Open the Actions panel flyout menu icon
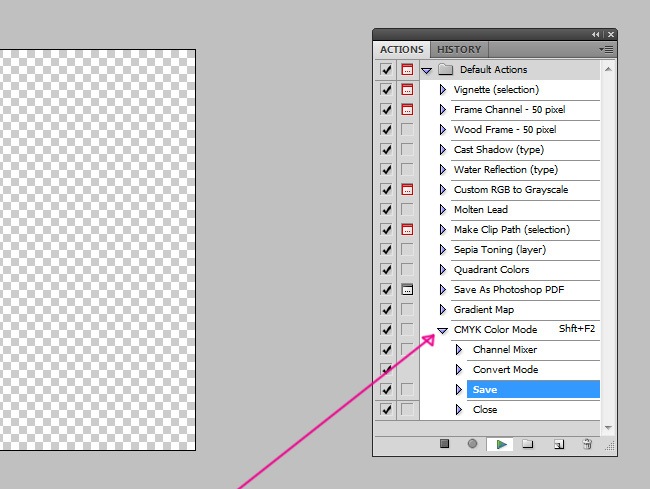 point(605,49)
